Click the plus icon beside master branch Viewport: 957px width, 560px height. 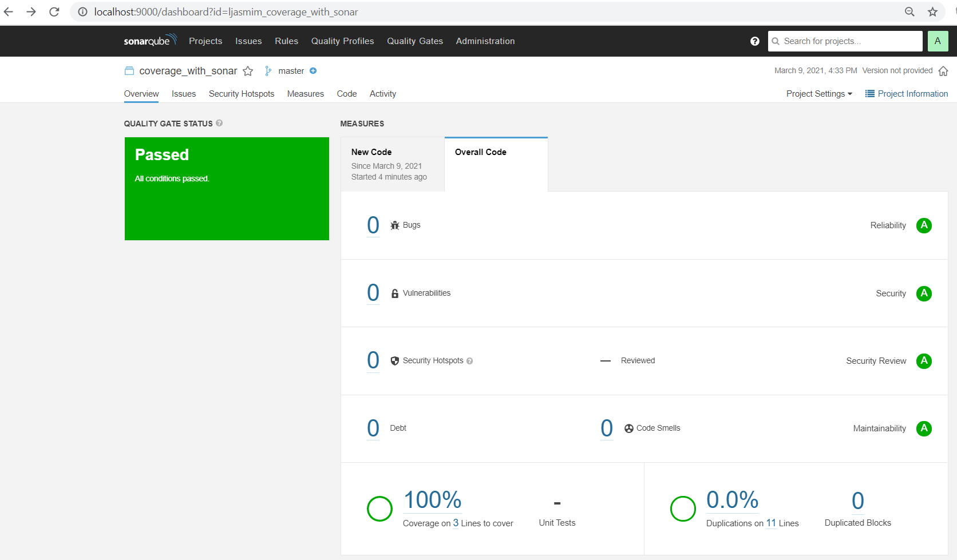tap(313, 71)
